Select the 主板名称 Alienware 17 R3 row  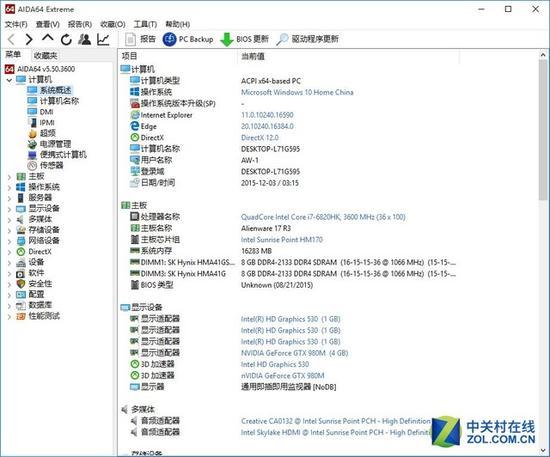[210, 228]
